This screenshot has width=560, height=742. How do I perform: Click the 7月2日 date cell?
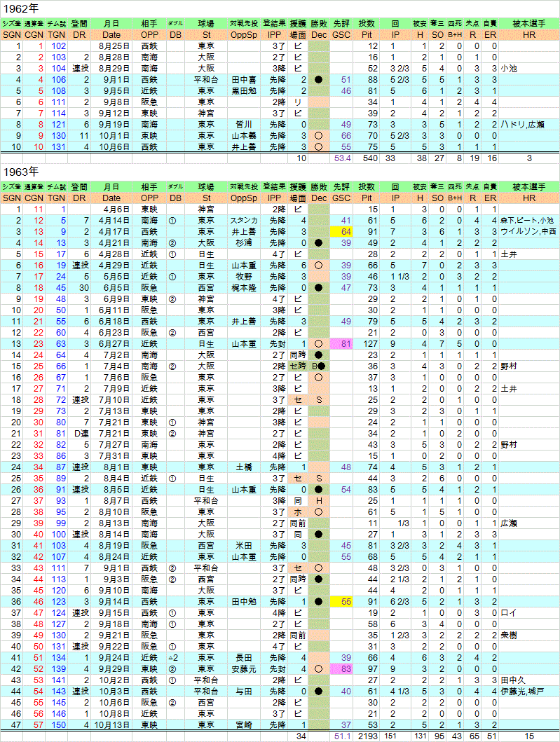(x=111, y=355)
